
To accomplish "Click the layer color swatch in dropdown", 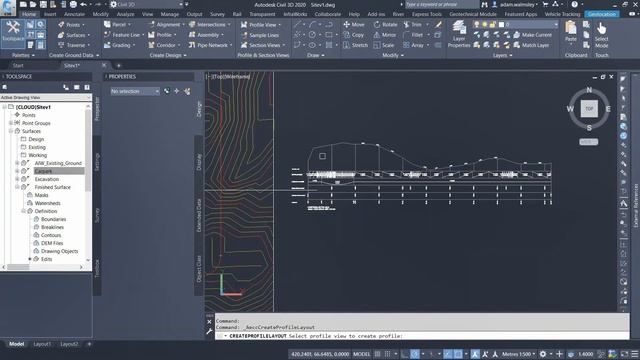I will tap(502, 24).
